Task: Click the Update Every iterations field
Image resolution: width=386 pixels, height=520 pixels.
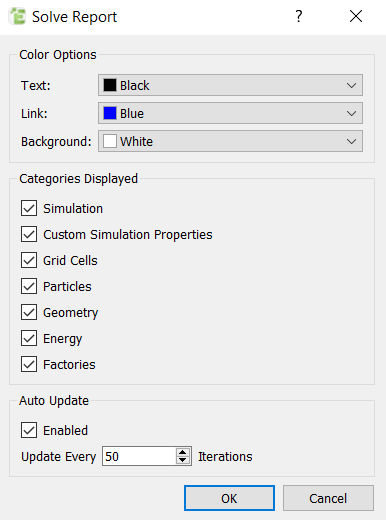Action: (139, 456)
